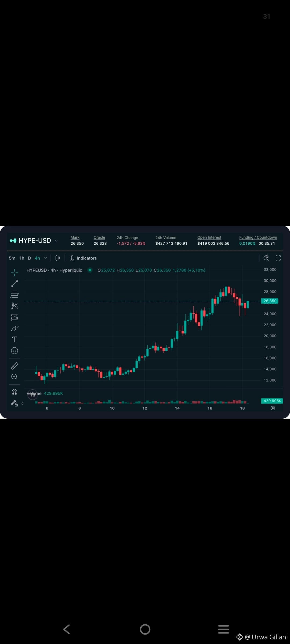The width and height of the screenshot is (290, 644).
Task: Select the Text annotation tool
Action: 15,339
